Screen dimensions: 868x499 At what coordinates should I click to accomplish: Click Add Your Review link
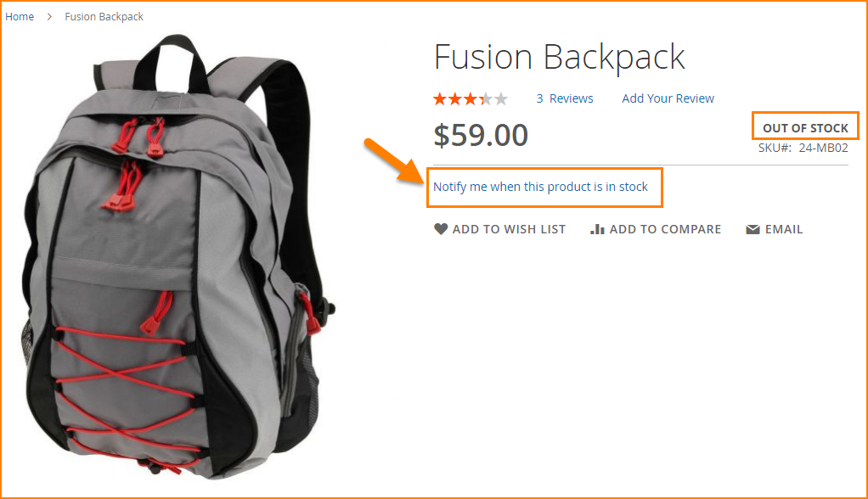click(x=668, y=98)
